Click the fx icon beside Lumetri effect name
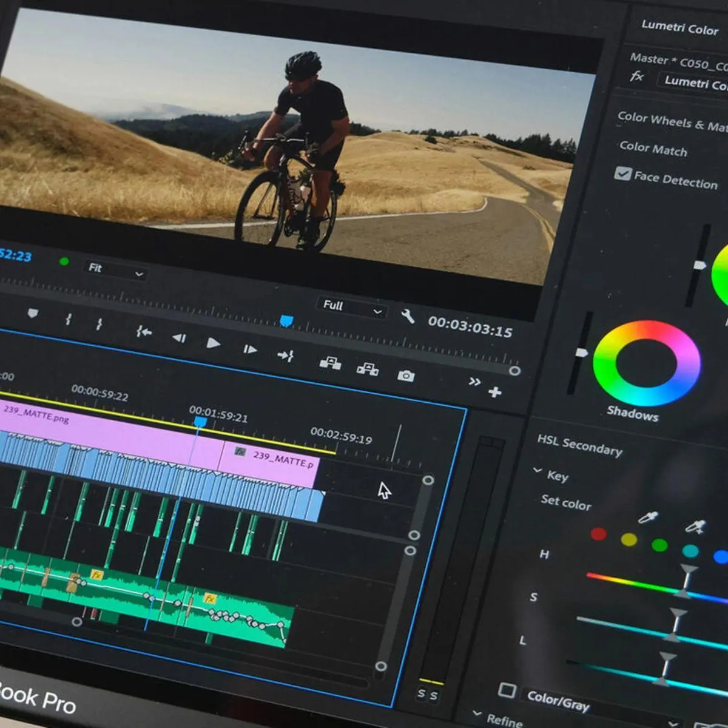 tap(637, 76)
